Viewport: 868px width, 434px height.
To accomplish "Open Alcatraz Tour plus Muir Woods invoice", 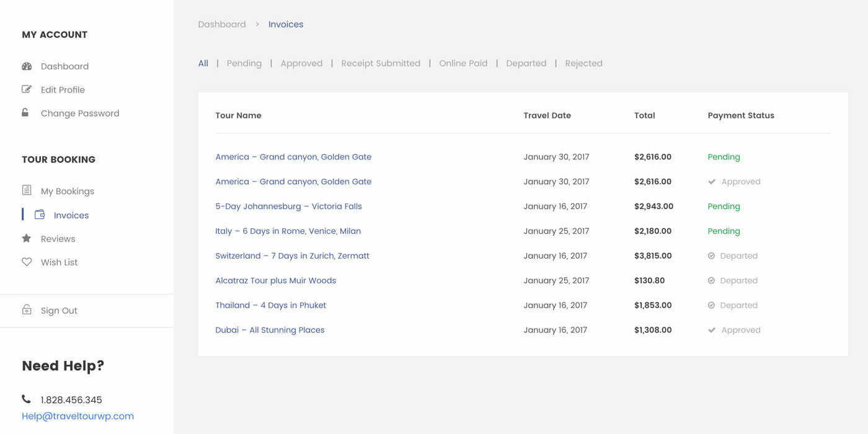I will point(275,280).
